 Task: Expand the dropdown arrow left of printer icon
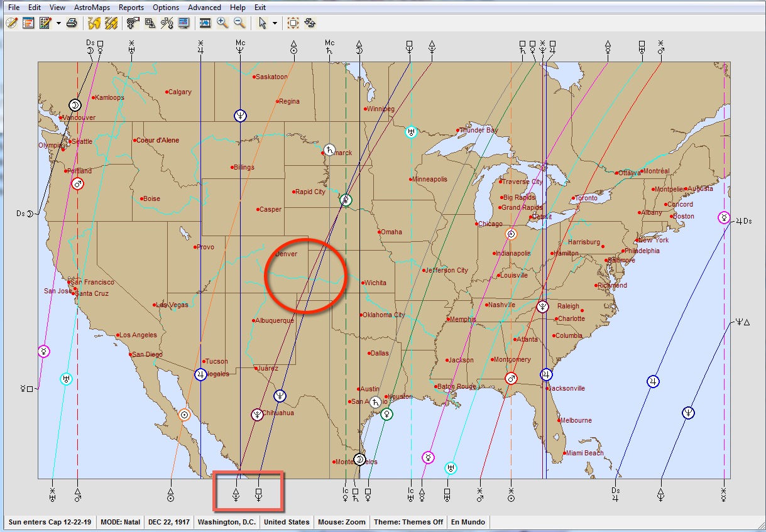point(58,23)
